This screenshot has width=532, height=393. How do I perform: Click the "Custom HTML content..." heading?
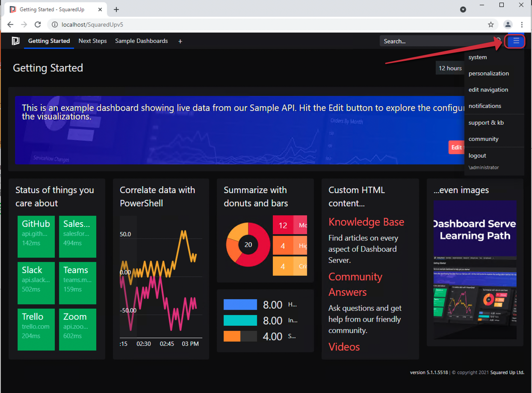[357, 196]
